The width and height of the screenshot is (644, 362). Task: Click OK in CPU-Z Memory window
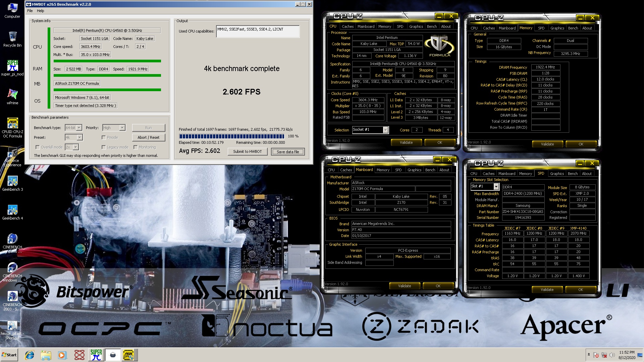point(581,144)
